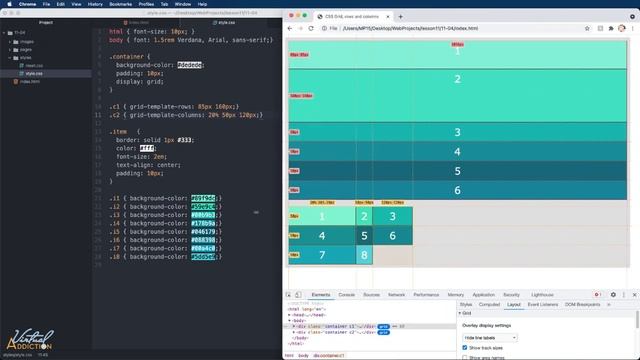Open the Chrome extensions puzzle icon

click(x=611, y=29)
